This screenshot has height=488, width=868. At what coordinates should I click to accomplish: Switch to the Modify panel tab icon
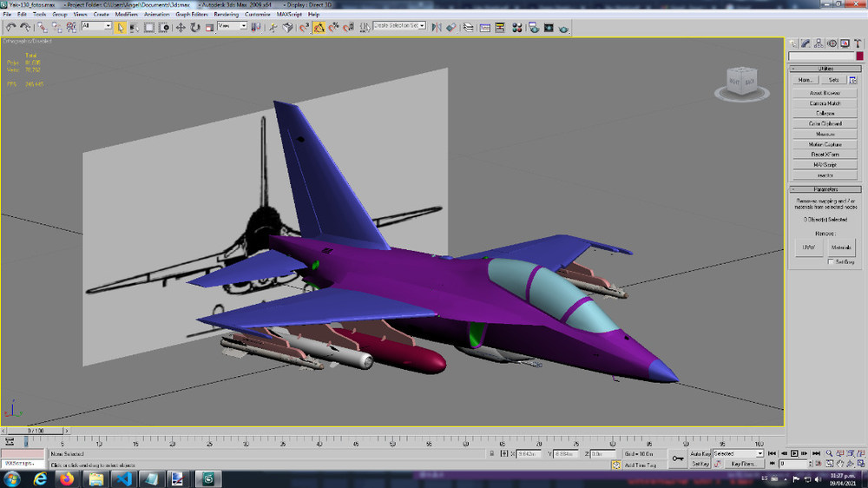tap(806, 43)
